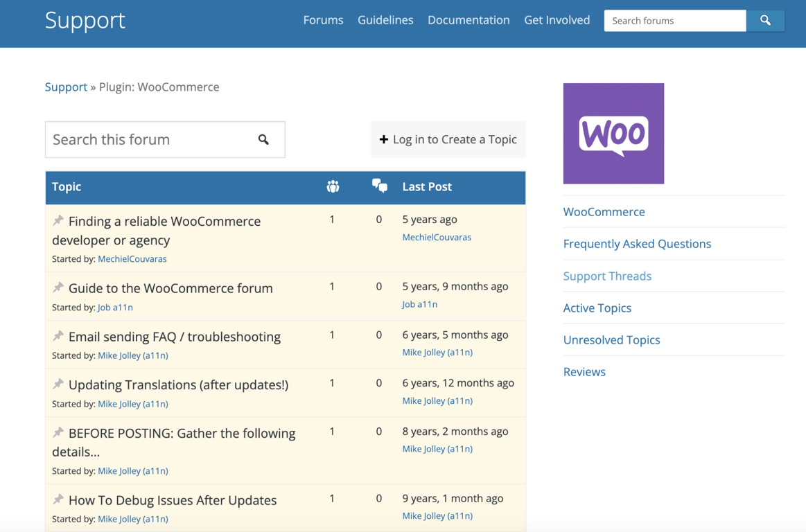Screen dimensions: 806x532
Task: Select Documentation in the top navigation
Action: (x=468, y=20)
